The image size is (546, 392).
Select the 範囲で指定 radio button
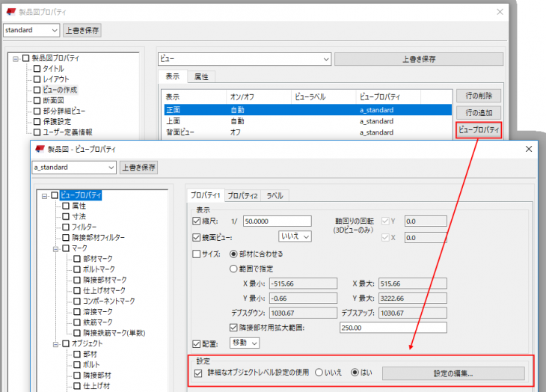233,269
